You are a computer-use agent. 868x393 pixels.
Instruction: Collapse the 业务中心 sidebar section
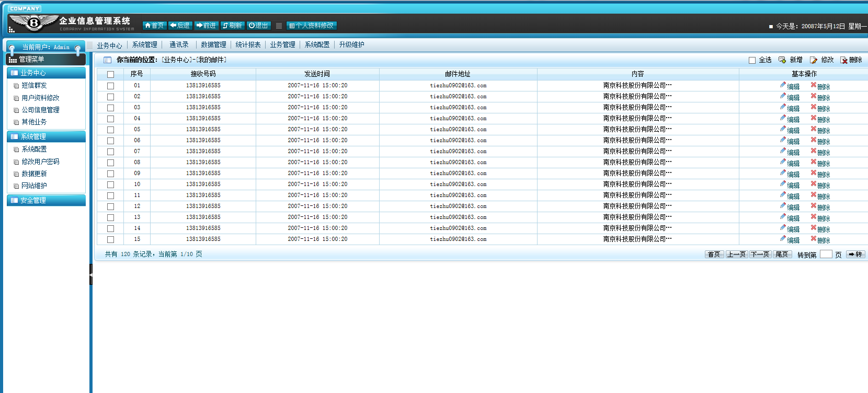tap(46, 73)
